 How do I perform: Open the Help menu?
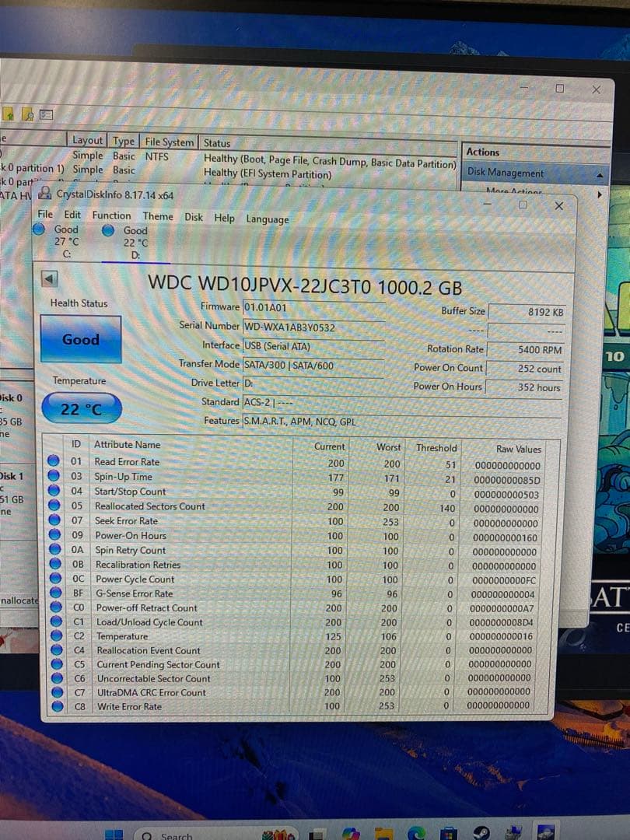[x=225, y=218]
